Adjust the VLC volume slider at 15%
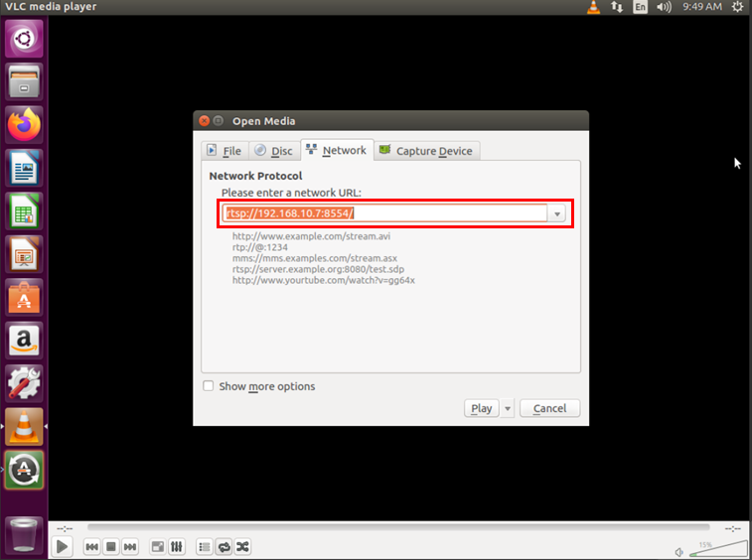 pos(718,549)
